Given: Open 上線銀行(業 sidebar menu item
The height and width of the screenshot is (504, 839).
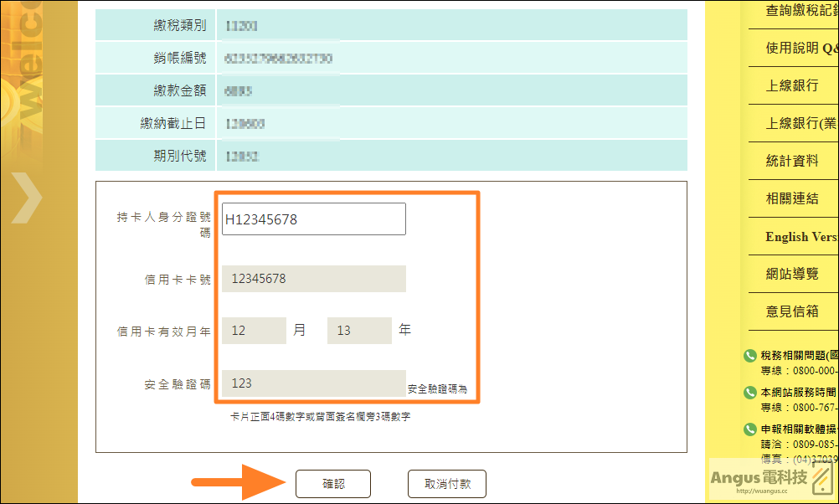Looking at the screenshot, I should [x=801, y=123].
